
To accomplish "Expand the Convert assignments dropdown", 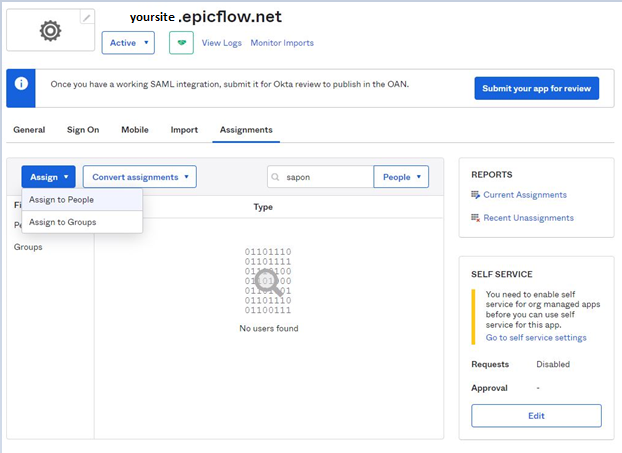I will point(140,177).
